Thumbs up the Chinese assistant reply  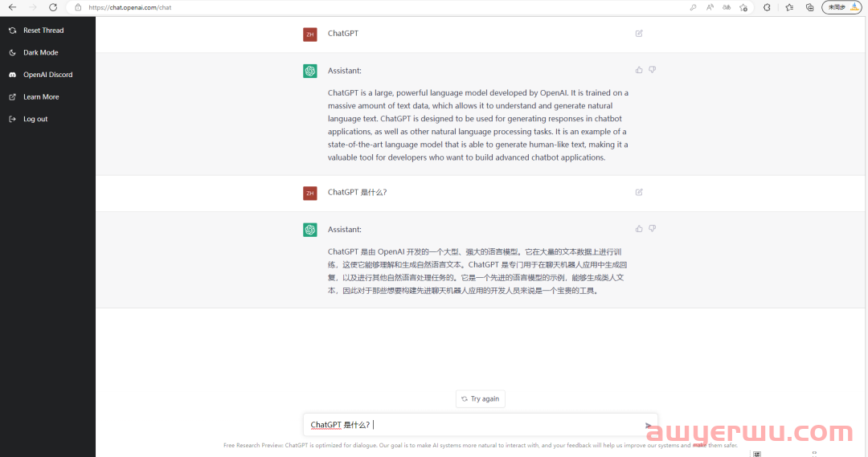tap(639, 228)
